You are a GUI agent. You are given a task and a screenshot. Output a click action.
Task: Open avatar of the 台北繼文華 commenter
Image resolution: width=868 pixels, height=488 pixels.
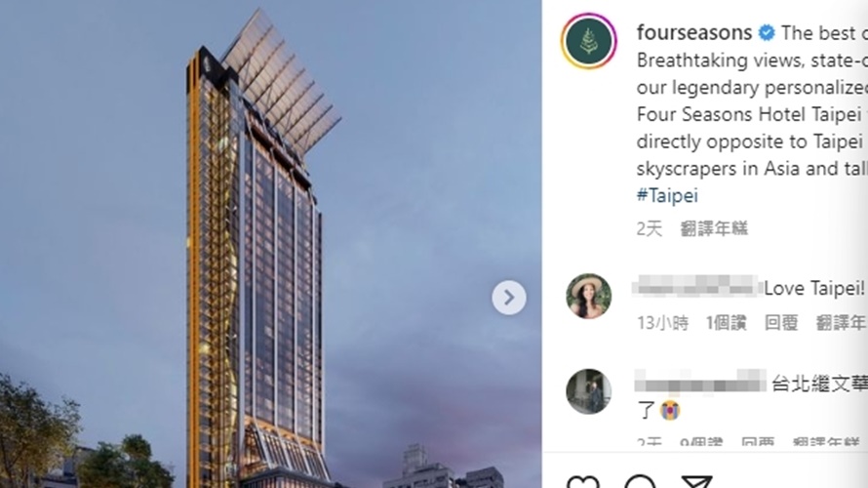click(x=588, y=391)
